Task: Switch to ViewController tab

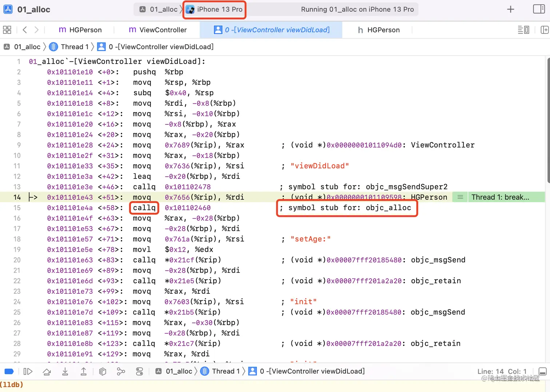Action: (158, 30)
